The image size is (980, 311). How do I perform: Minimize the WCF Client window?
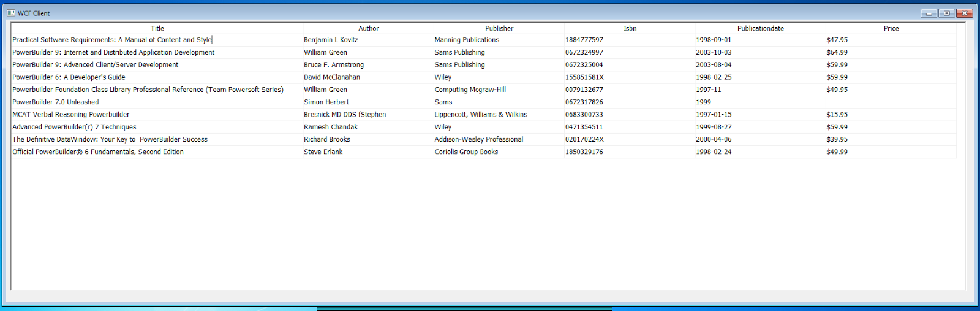coord(929,13)
